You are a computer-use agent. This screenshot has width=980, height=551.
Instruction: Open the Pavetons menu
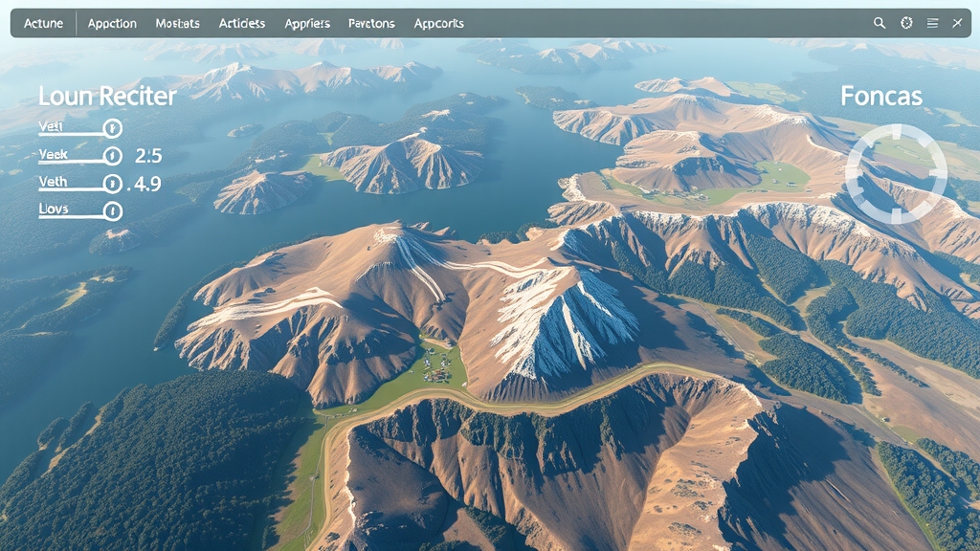tap(371, 23)
